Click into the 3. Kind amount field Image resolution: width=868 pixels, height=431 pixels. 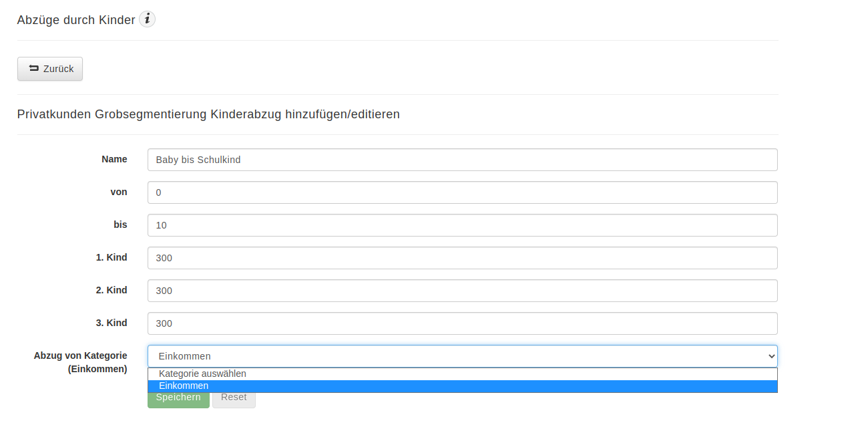click(x=462, y=323)
